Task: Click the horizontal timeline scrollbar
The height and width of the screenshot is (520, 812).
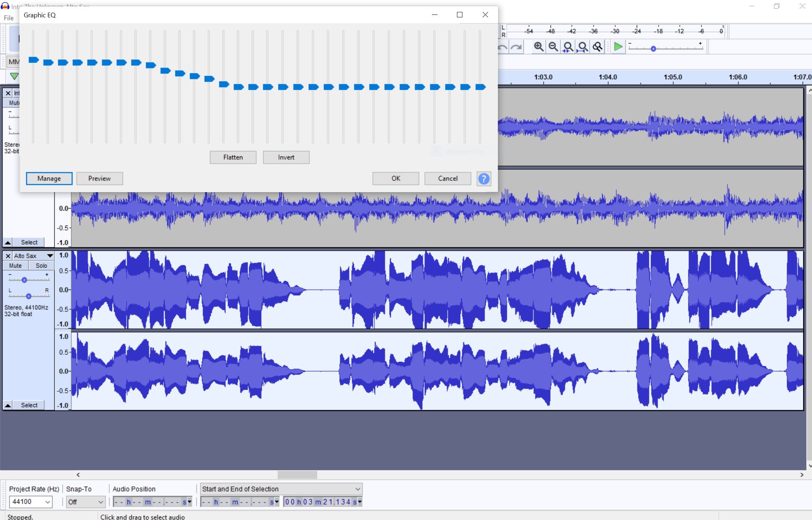Action: pyautogui.click(x=296, y=475)
